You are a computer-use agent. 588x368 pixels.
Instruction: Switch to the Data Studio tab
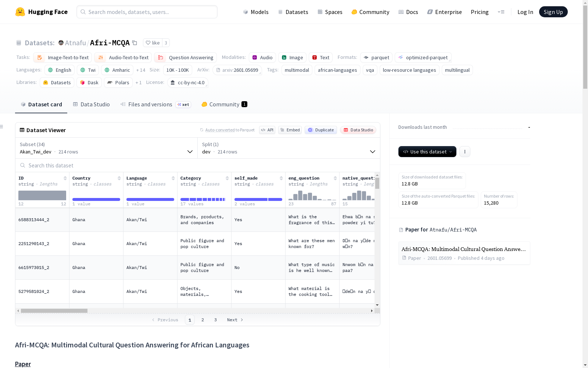tap(92, 105)
